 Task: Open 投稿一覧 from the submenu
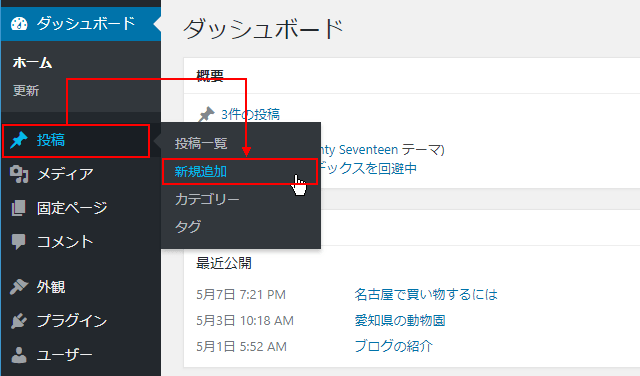[201, 143]
